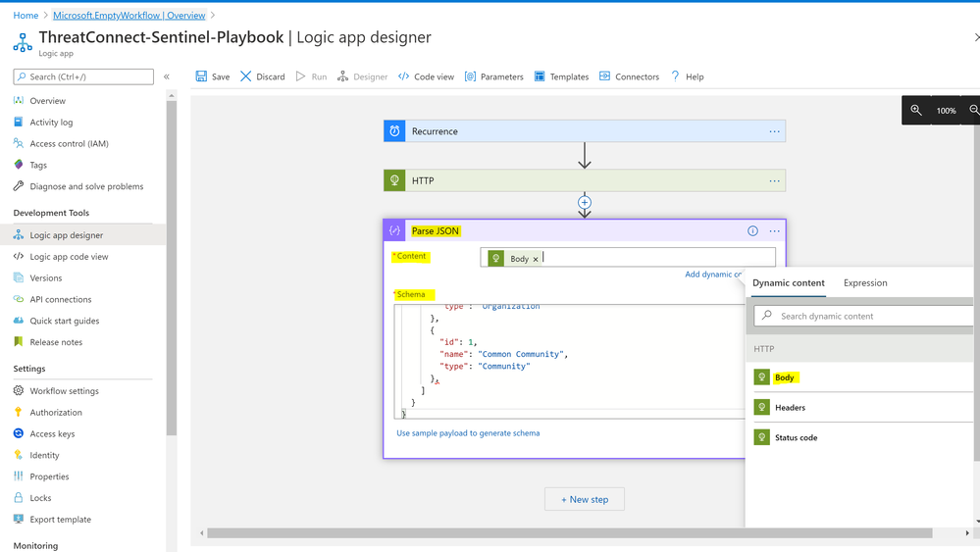The image size is (980, 552).
Task: Click the sidebar Search (Ctrl+/) box
Action: pos(83,76)
